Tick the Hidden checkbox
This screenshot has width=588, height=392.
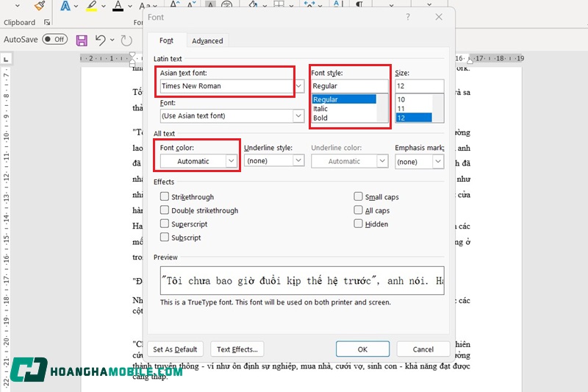[359, 224]
